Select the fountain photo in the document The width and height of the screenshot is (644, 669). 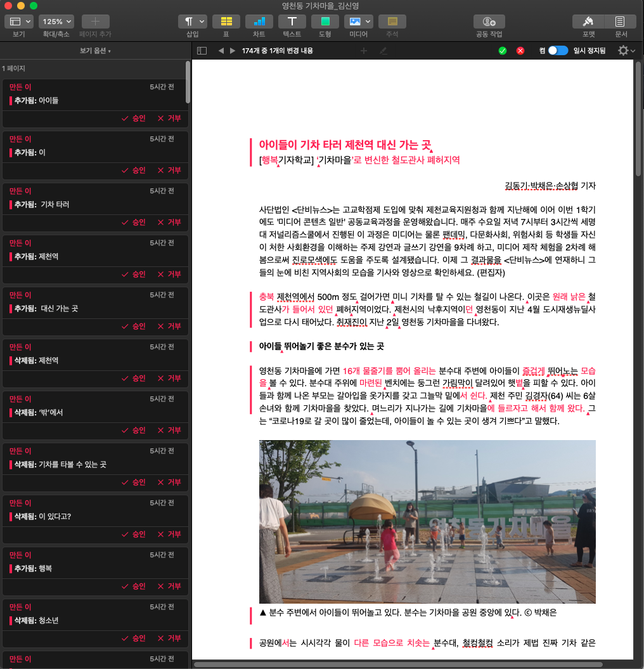(427, 521)
